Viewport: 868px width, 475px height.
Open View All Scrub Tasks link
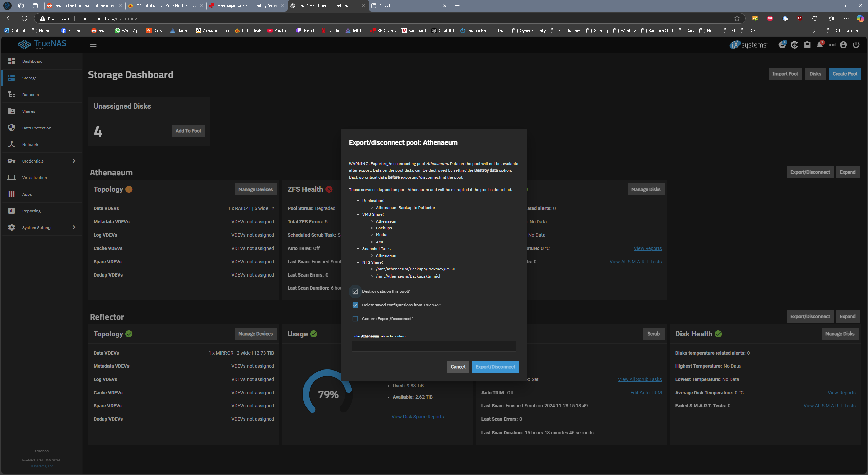pyautogui.click(x=639, y=379)
